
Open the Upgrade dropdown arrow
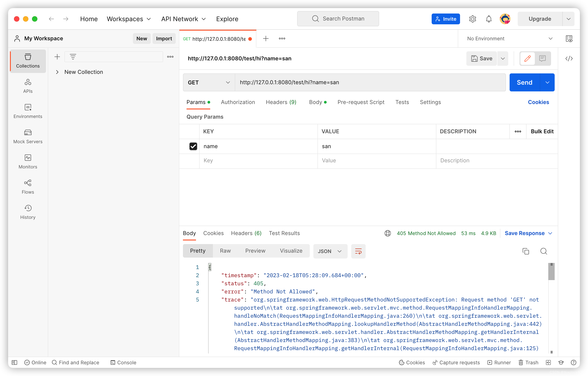[x=568, y=19]
